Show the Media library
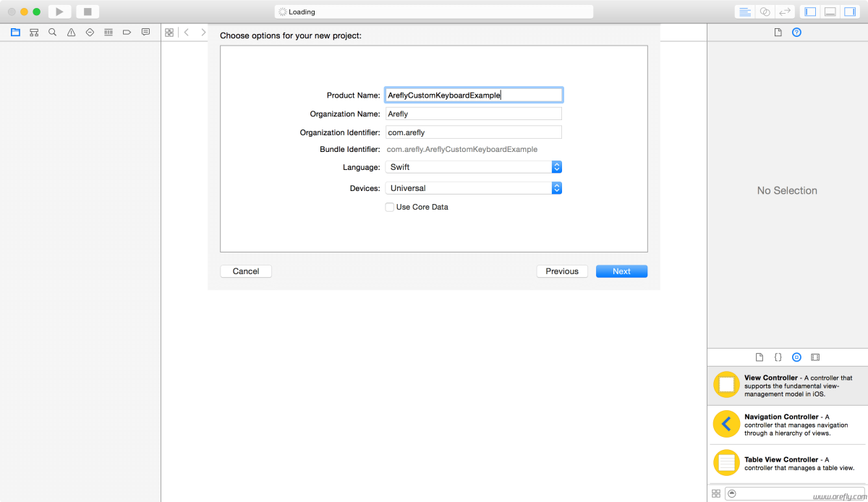This screenshot has height=502, width=868. 815,357
